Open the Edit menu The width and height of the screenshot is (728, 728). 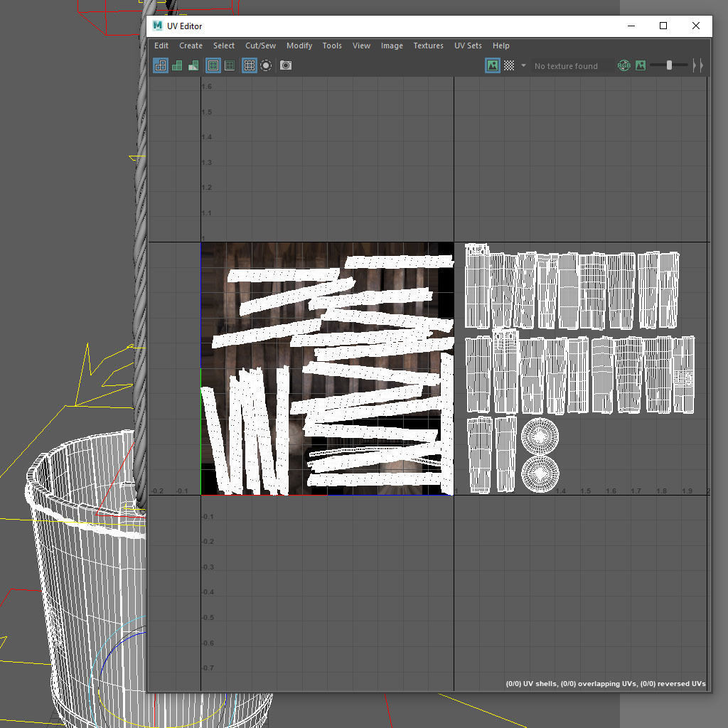161,45
